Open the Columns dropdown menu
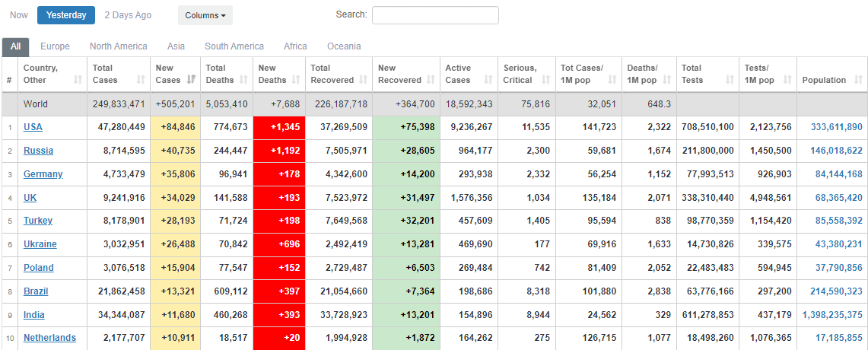The height and width of the screenshot is (350, 868). tap(205, 15)
